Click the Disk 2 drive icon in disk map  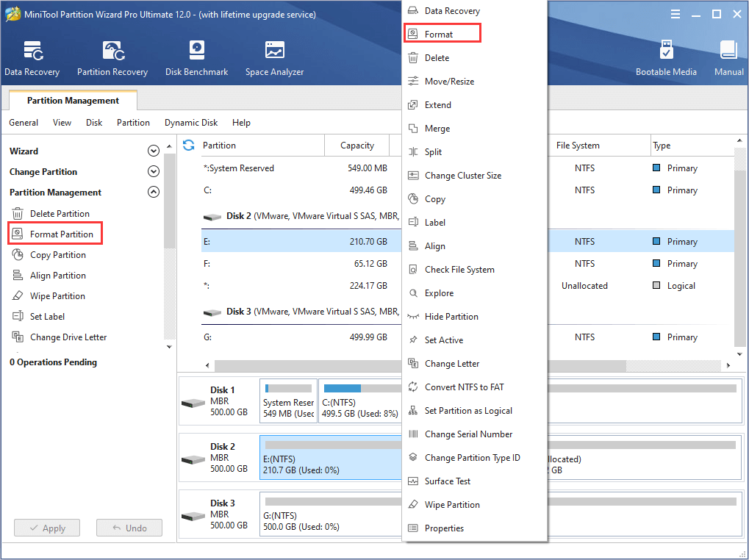coord(193,460)
